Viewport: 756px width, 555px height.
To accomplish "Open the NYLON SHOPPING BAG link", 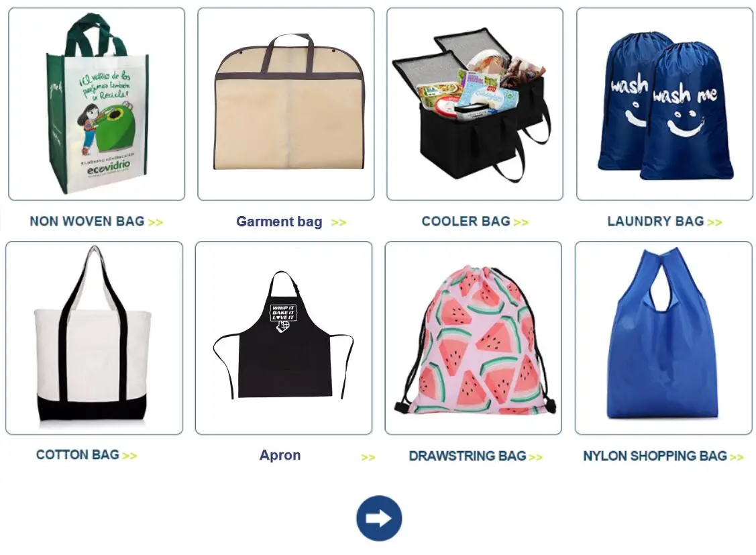I will 655,456.
